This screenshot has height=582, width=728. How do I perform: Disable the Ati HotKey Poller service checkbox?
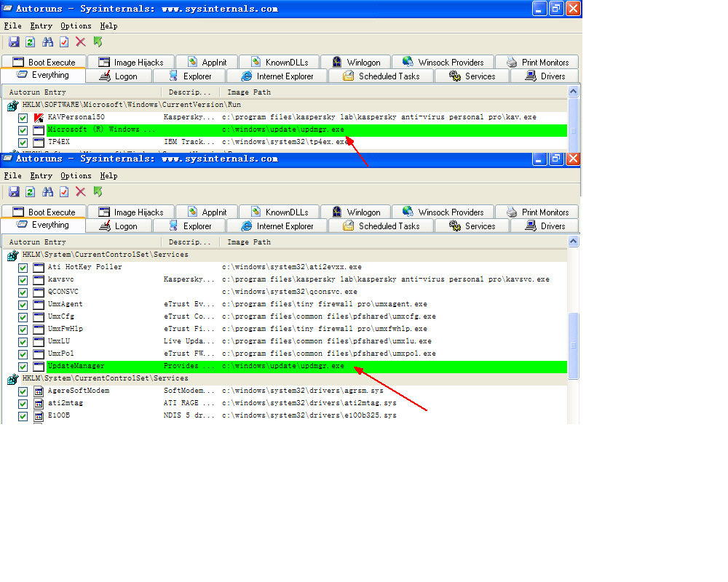coord(23,268)
